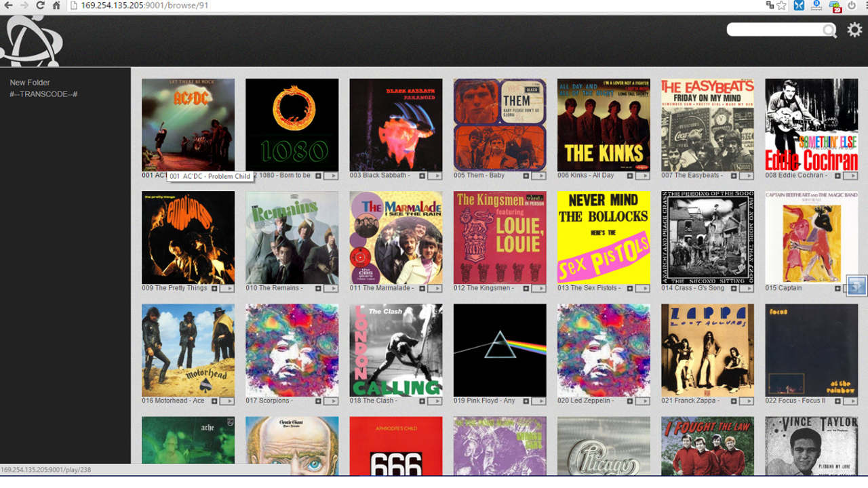Click the add icon beside 018 The Clash
This screenshot has height=488, width=868.
point(422,401)
